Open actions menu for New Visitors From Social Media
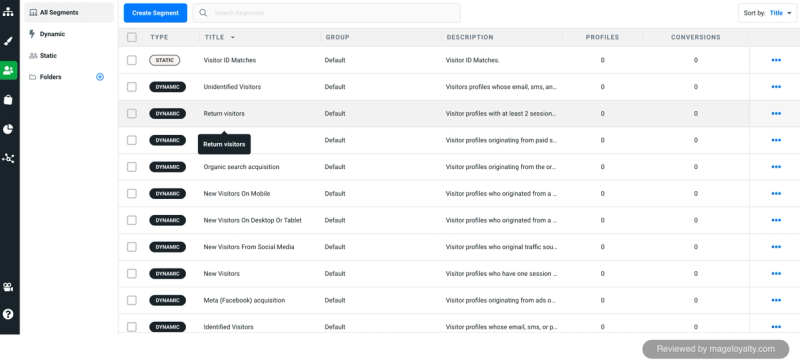The width and height of the screenshot is (800, 364). (x=776, y=247)
